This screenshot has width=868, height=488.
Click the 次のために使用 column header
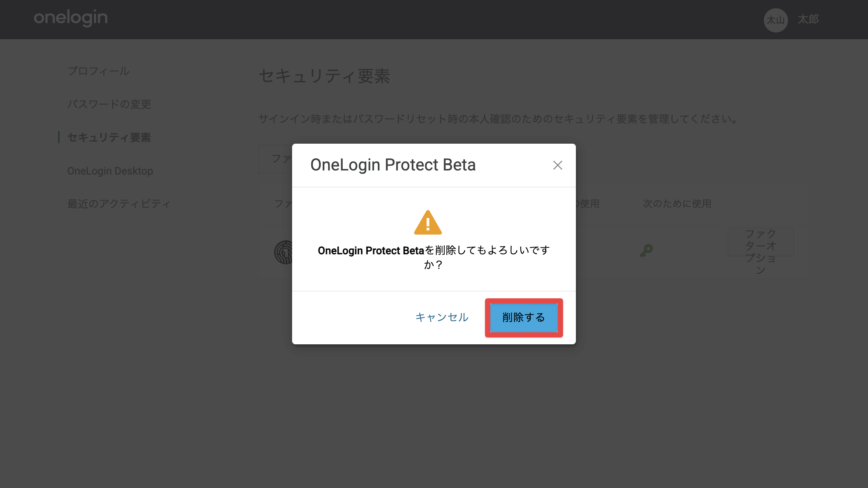[677, 204]
